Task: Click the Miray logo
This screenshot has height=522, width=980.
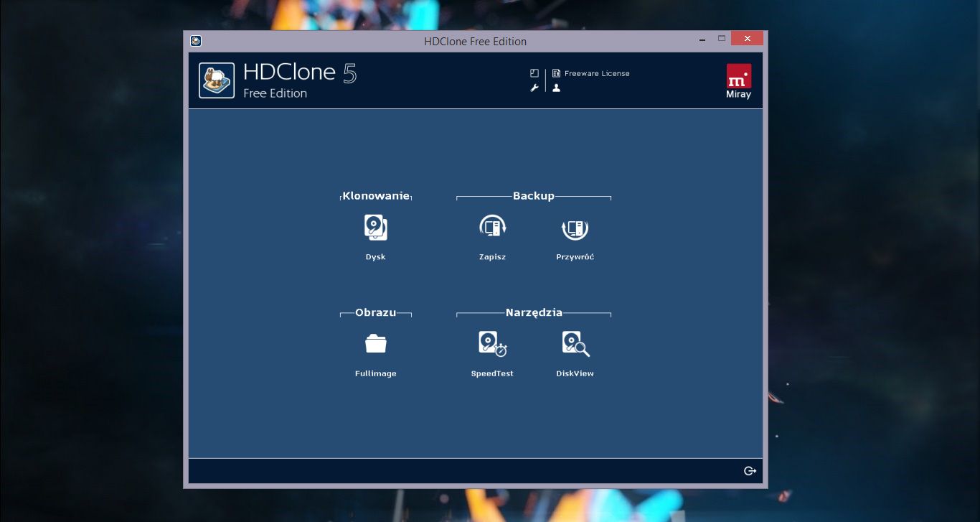Action: [x=738, y=81]
